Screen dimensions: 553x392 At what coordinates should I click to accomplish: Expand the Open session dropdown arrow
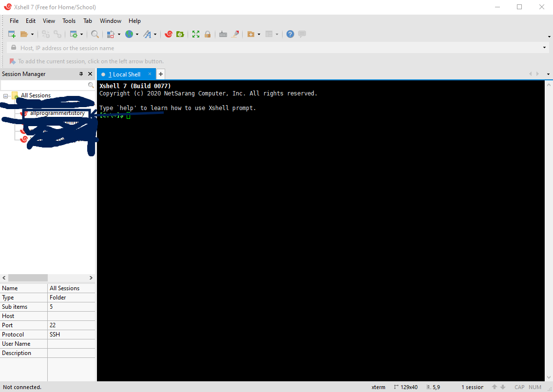[x=32, y=34]
